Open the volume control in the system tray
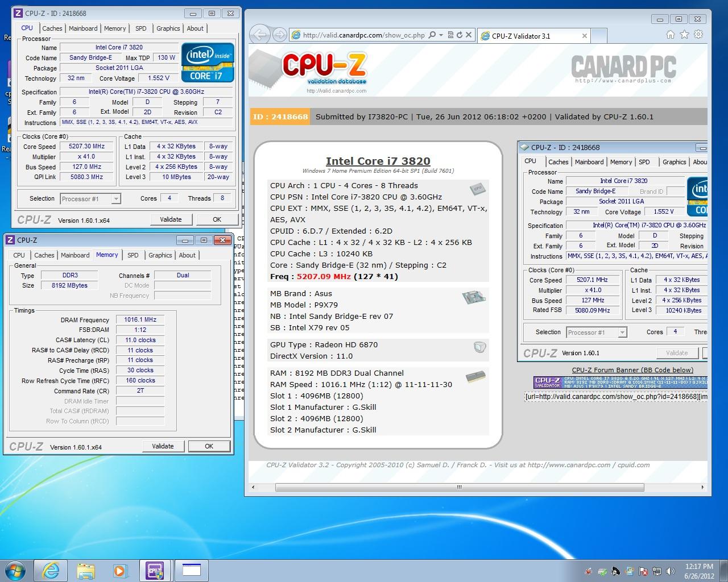 (671, 571)
